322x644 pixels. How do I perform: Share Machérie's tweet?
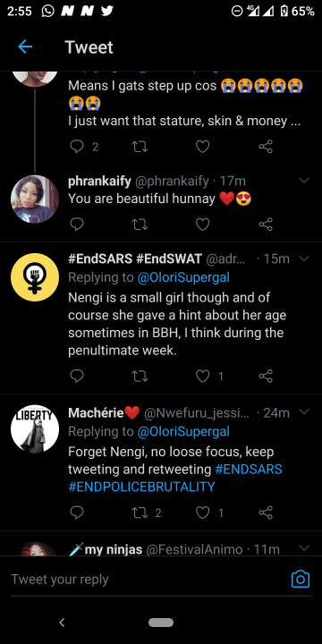coord(266,513)
